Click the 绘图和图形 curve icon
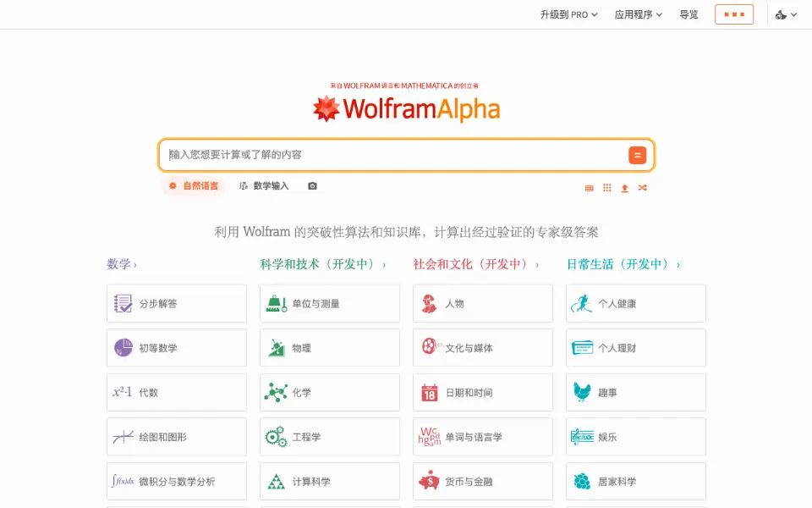Image resolution: width=812 pixels, height=508 pixels. (123, 437)
